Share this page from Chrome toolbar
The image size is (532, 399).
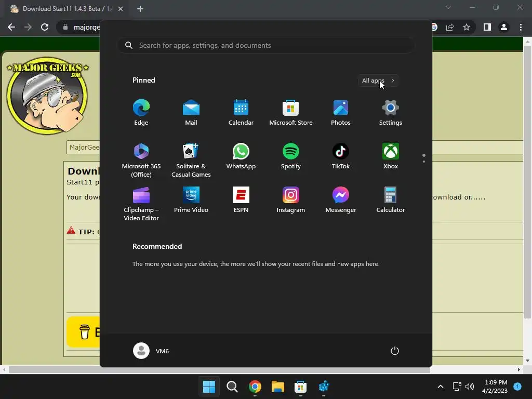(x=450, y=27)
